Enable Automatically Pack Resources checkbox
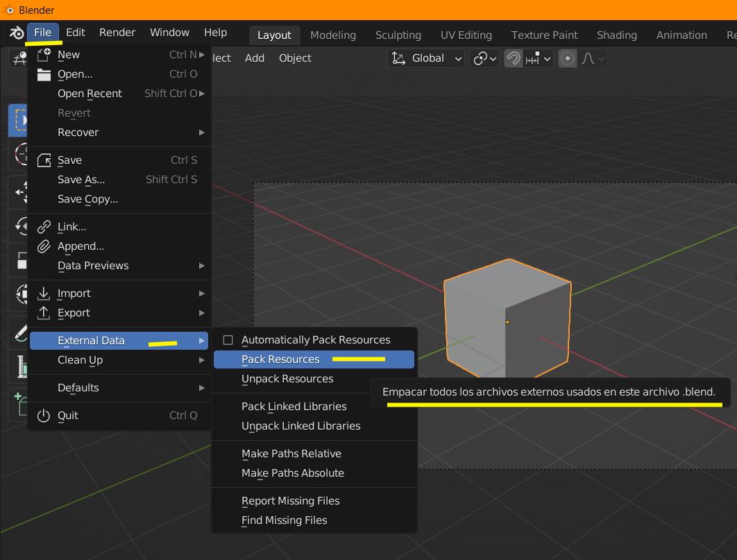737x560 pixels. coord(228,339)
